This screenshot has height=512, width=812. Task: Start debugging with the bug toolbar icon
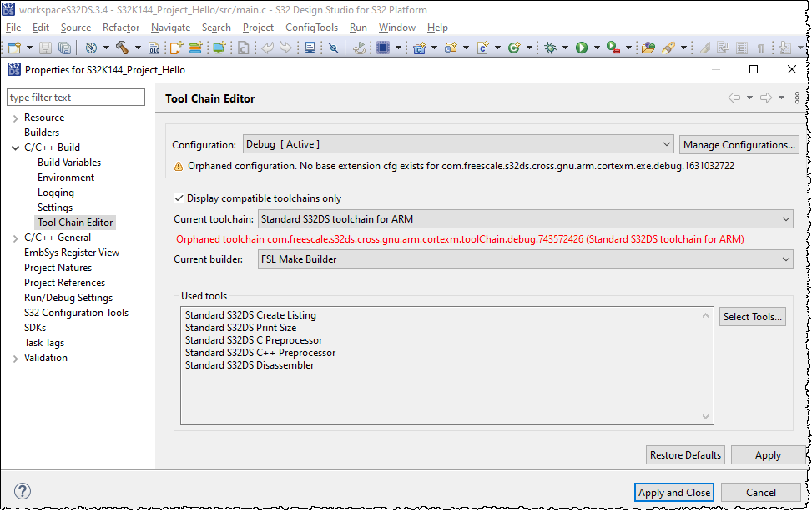(551, 48)
